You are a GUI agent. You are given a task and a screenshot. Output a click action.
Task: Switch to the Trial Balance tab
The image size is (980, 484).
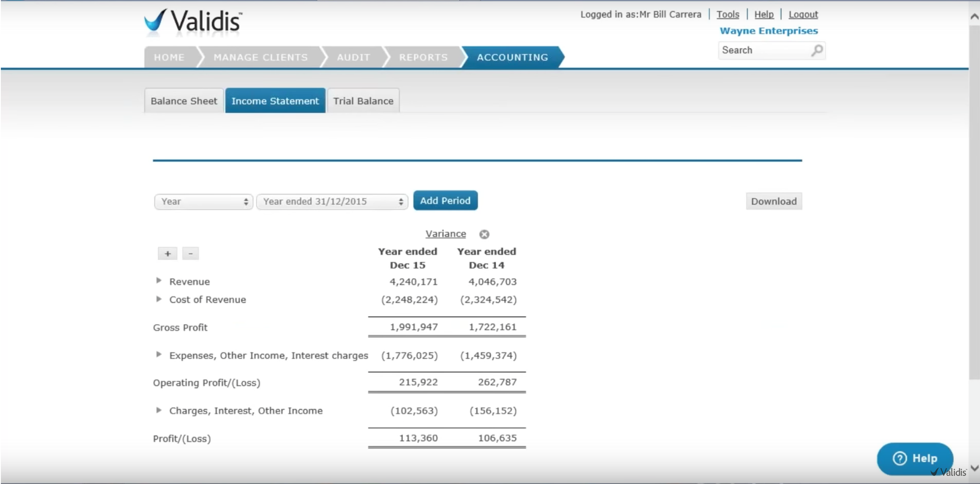363,101
